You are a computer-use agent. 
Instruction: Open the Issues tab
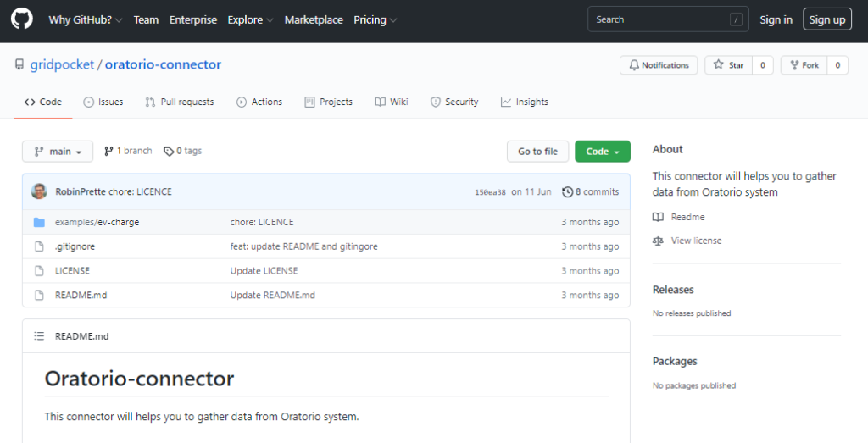[103, 102]
